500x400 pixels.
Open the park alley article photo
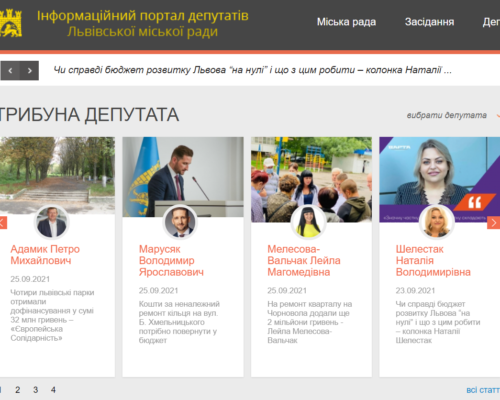(x=57, y=176)
